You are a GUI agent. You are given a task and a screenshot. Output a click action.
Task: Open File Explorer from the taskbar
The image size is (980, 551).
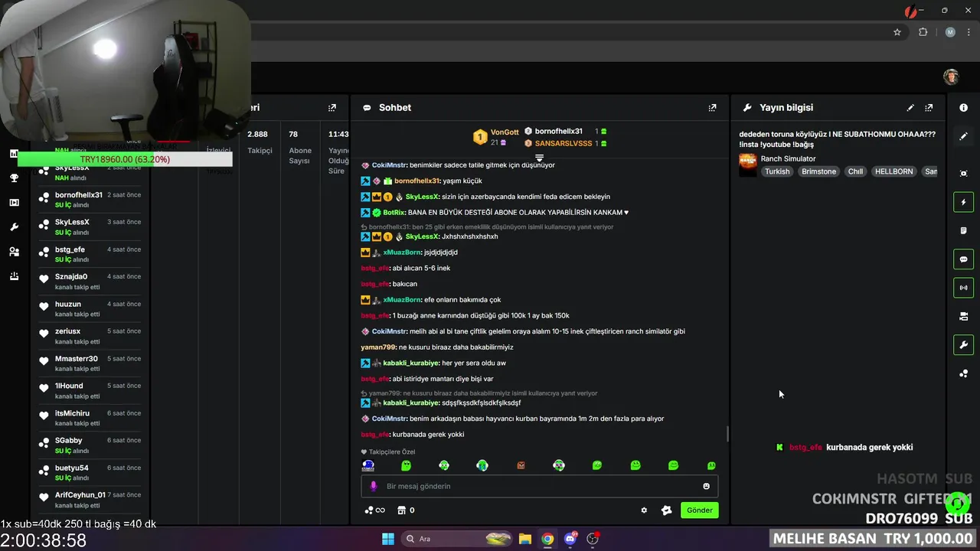[x=525, y=539]
